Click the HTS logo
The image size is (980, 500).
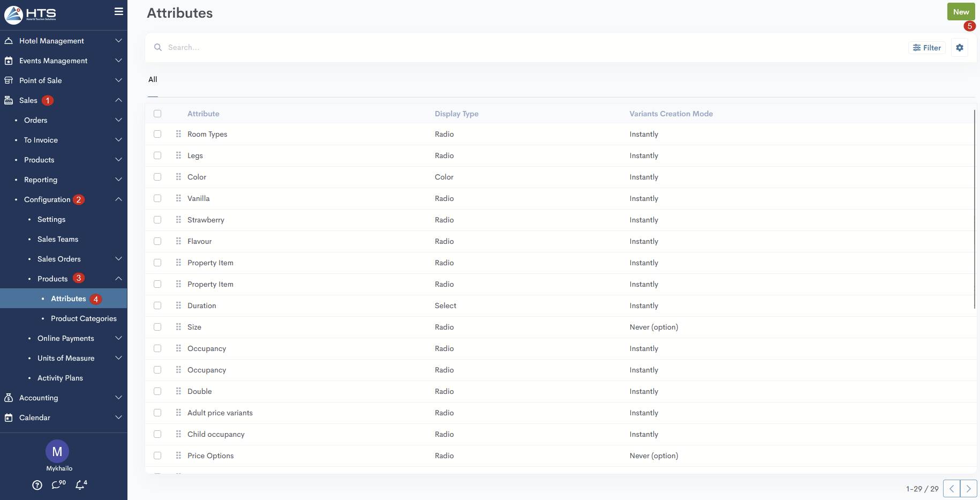[31, 14]
